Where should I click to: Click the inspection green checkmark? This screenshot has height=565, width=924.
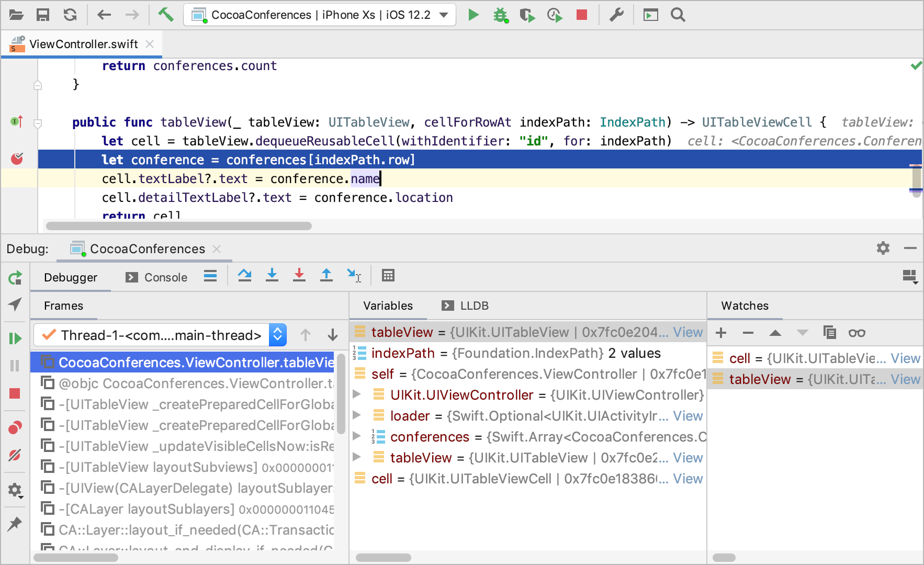(x=916, y=65)
